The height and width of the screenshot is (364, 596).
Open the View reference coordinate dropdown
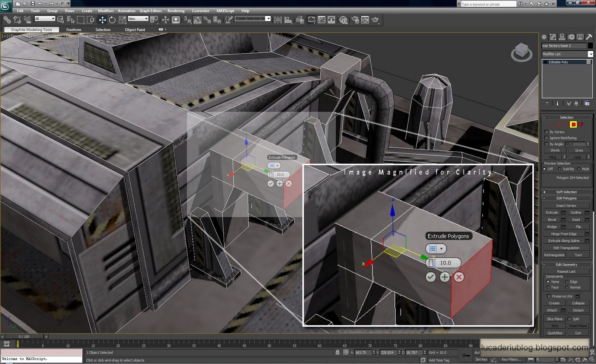pyautogui.click(x=138, y=19)
